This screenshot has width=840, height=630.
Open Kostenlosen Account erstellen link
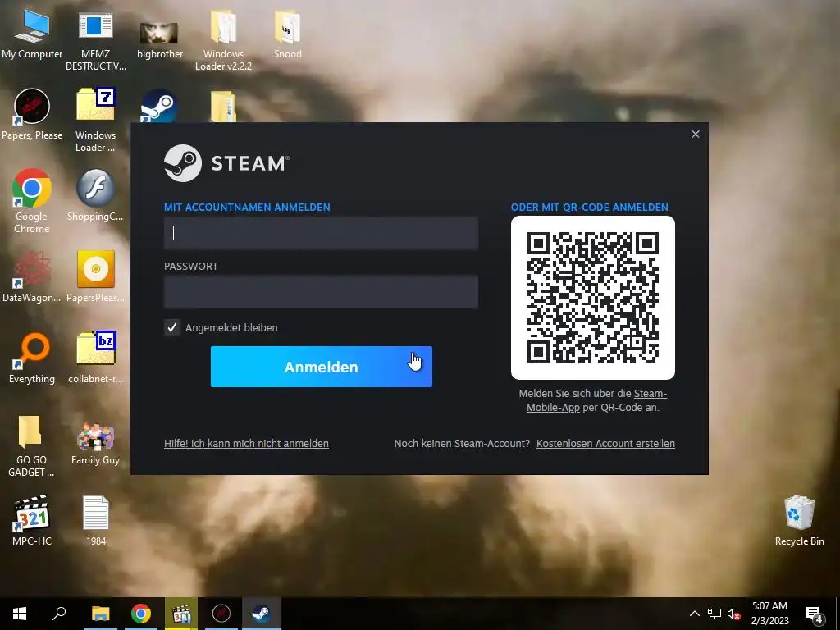click(x=606, y=444)
